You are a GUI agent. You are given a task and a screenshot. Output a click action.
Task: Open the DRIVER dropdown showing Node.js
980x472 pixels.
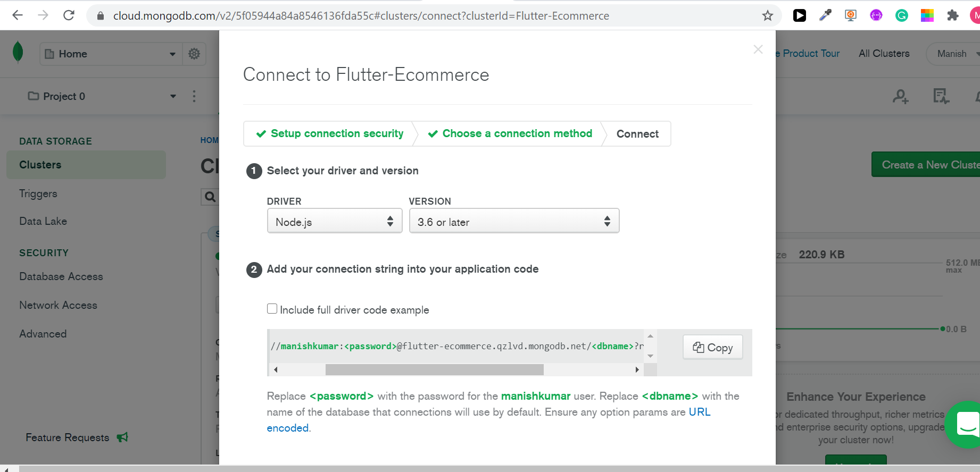334,221
